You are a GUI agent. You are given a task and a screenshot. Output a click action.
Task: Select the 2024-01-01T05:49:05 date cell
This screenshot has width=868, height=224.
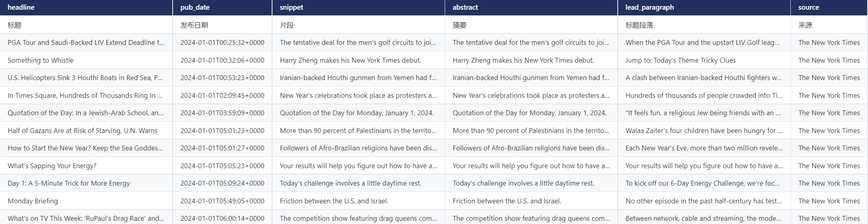tap(222, 201)
